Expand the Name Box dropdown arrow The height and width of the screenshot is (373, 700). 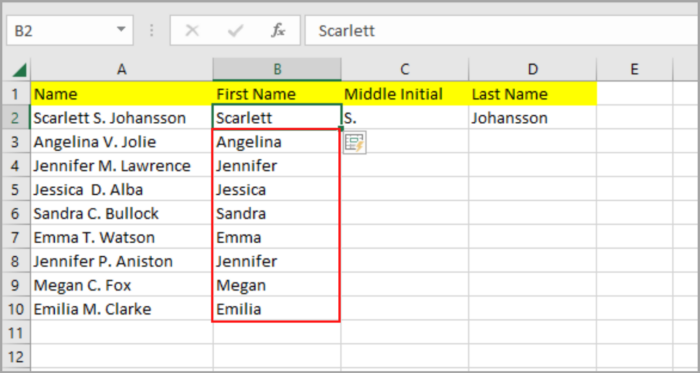[x=121, y=30]
